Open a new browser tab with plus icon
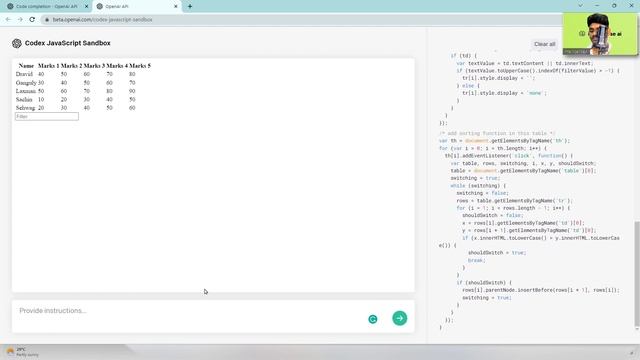Viewport: 640px width, 360px height. click(x=190, y=6)
